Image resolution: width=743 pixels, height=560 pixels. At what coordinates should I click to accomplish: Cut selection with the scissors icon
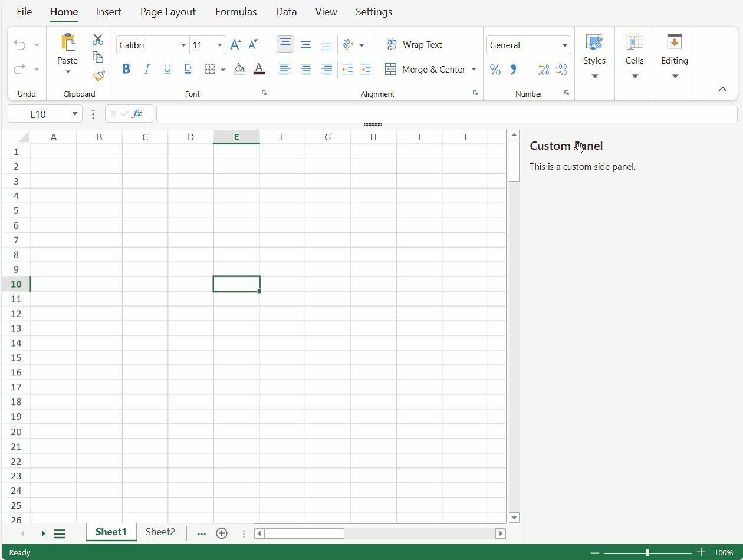coord(98,39)
